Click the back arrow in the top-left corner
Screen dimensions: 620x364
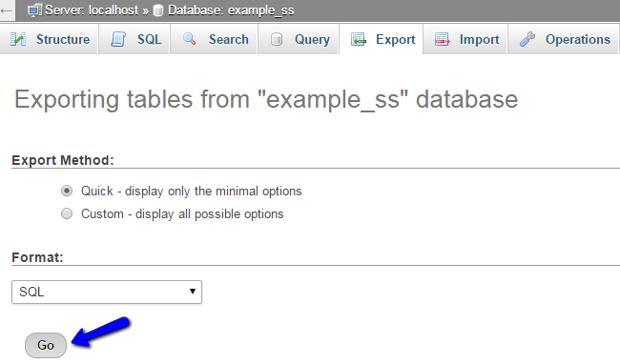[x=7, y=10]
